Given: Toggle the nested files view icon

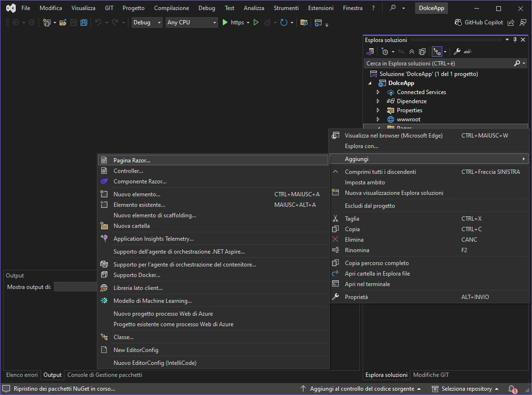Looking at the screenshot, I should 437,52.
